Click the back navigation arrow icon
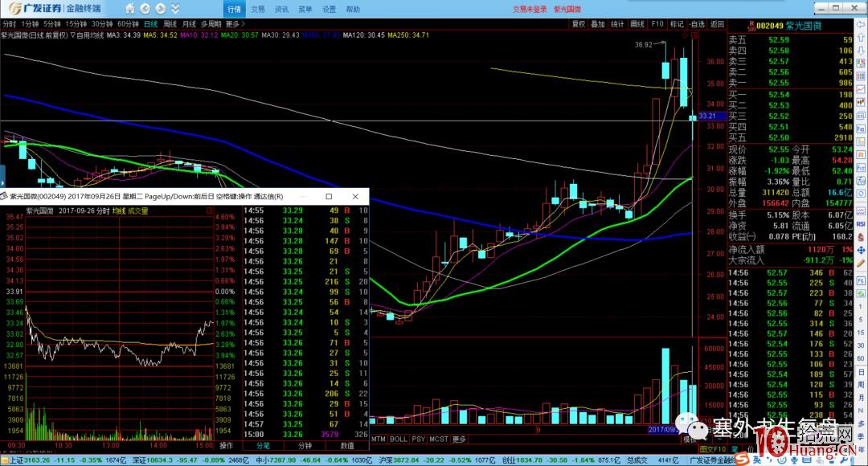Viewport: 868px width, 466px height. pos(145,9)
